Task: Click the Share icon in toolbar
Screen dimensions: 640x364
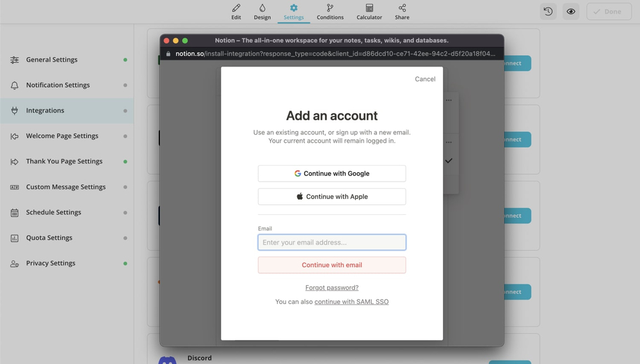Action: click(402, 8)
